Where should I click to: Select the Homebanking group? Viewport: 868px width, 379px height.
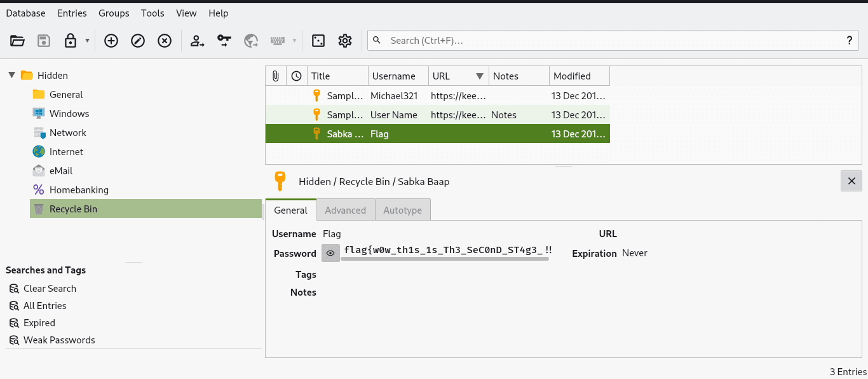tap(79, 190)
